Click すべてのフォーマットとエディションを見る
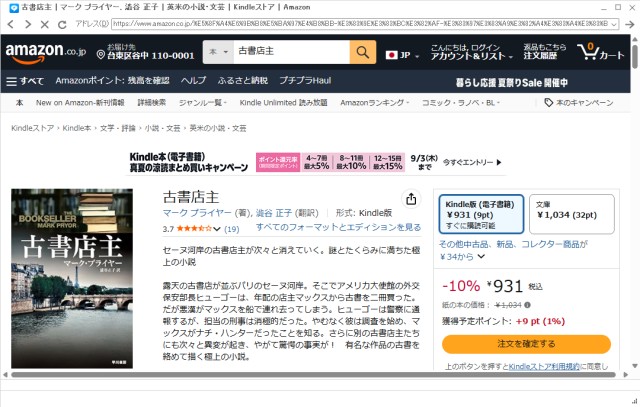The image size is (640, 407). click(338, 227)
